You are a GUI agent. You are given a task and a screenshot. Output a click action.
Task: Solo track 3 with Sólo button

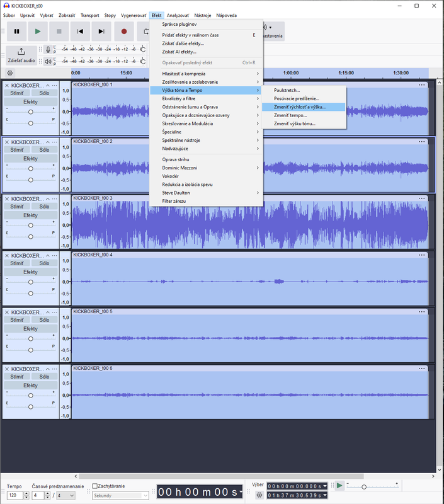(44, 207)
